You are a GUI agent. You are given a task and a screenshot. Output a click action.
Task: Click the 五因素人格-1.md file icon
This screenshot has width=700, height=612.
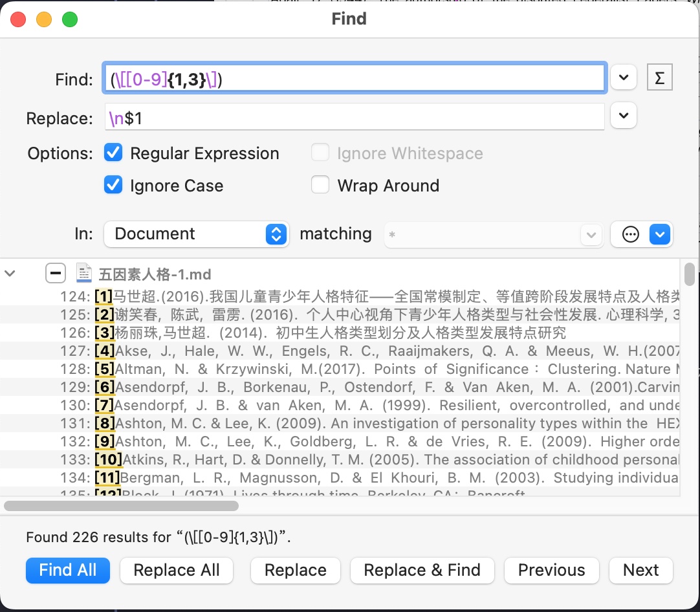pos(83,274)
